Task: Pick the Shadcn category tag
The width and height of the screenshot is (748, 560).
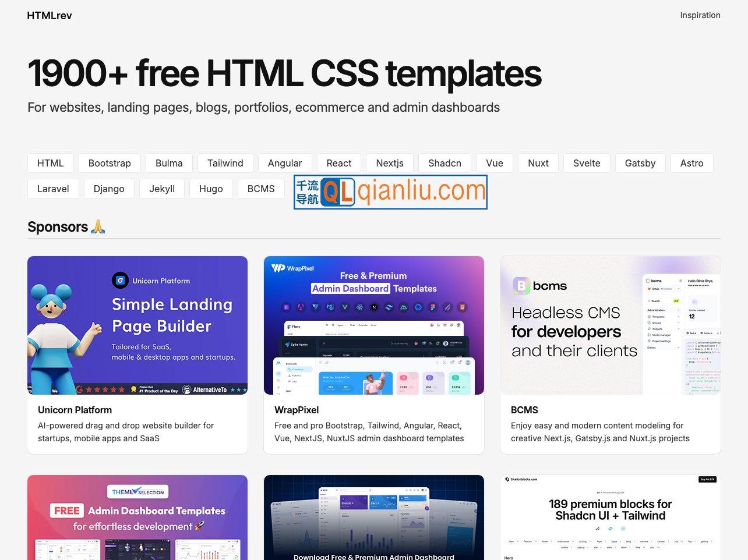Action: (x=444, y=163)
